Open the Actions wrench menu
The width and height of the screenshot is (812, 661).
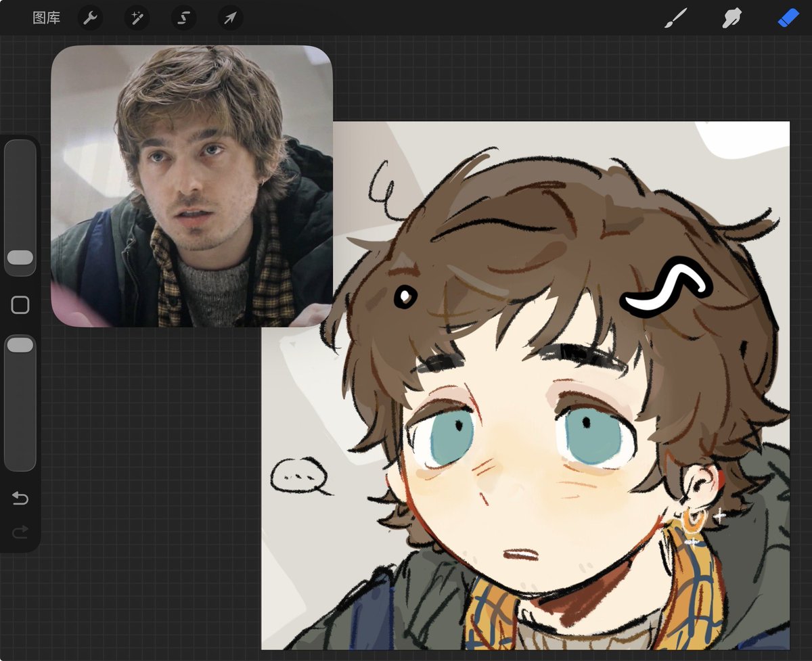pos(90,18)
